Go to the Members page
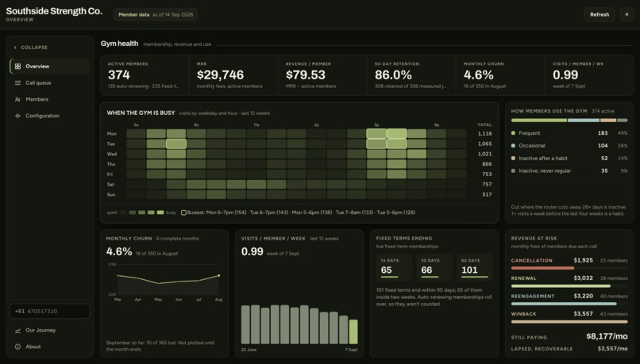Screen dimensions: 640x364 click(50, 99)
